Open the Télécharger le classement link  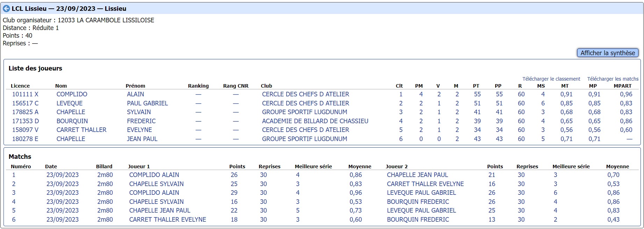[551, 79]
